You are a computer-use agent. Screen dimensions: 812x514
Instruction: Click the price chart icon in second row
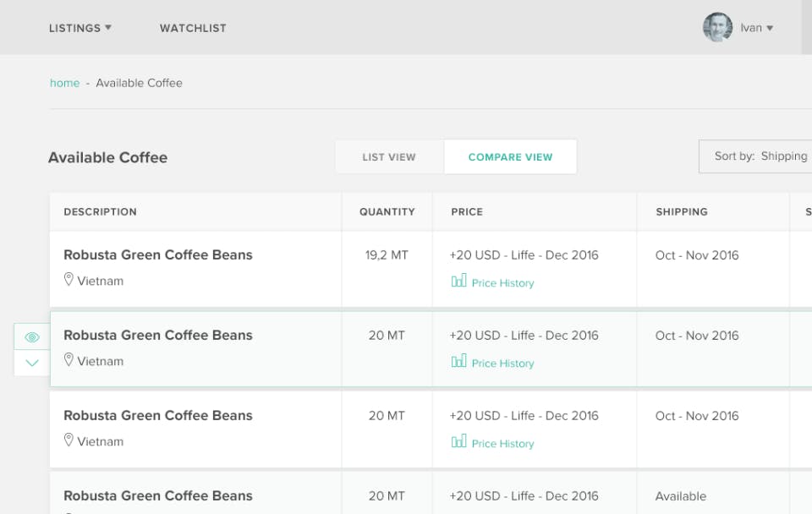pos(458,362)
